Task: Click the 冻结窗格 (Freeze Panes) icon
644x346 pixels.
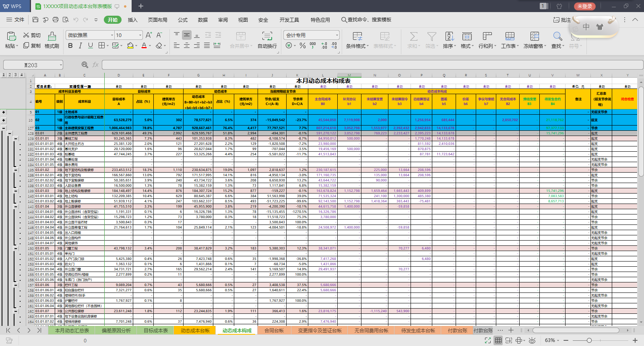Action: point(535,37)
